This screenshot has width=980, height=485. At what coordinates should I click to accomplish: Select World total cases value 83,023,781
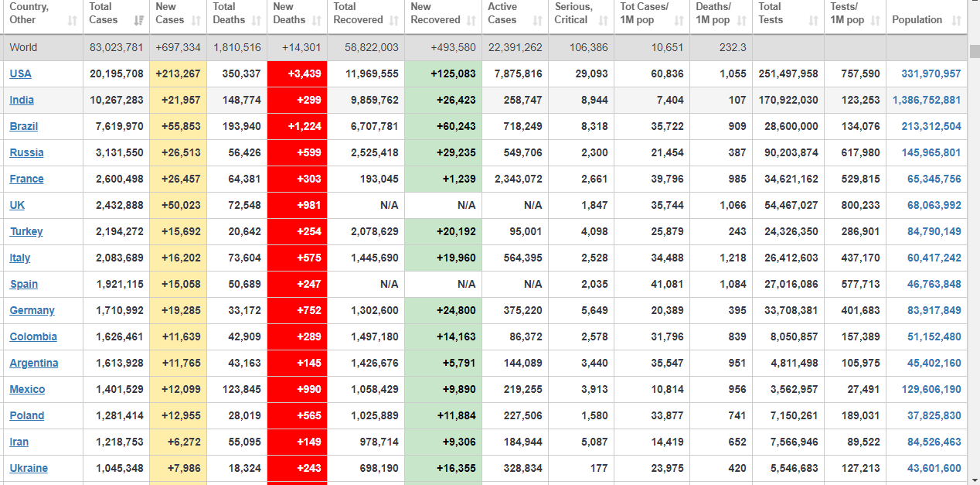tap(116, 47)
